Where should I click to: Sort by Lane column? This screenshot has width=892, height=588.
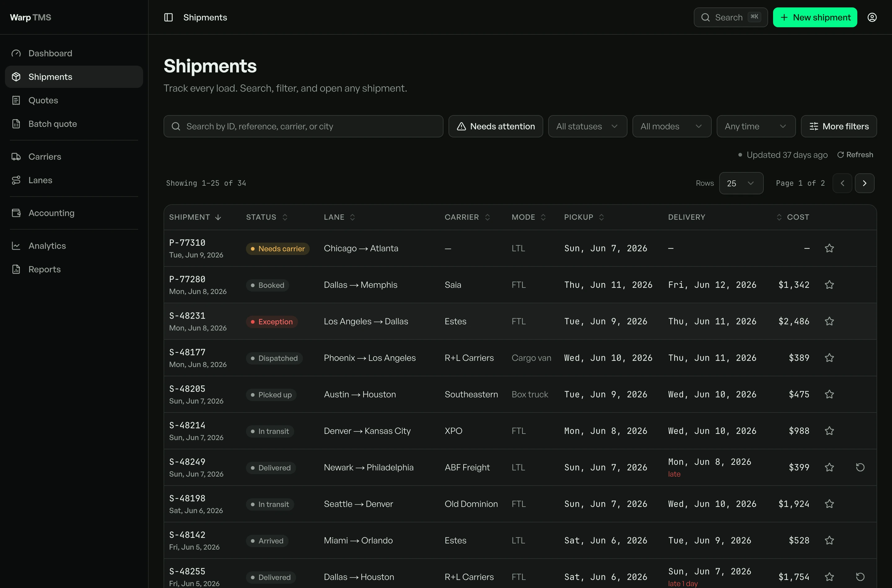tap(339, 217)
